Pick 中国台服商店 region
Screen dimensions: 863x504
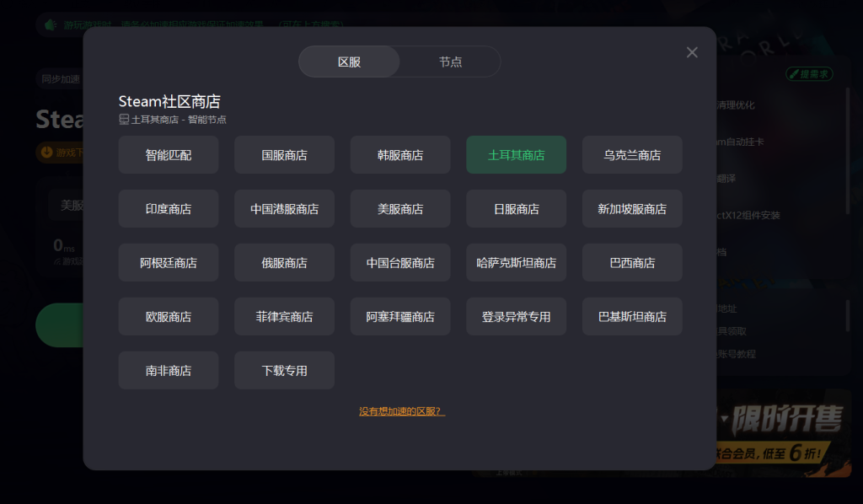(x=400, y=263)
